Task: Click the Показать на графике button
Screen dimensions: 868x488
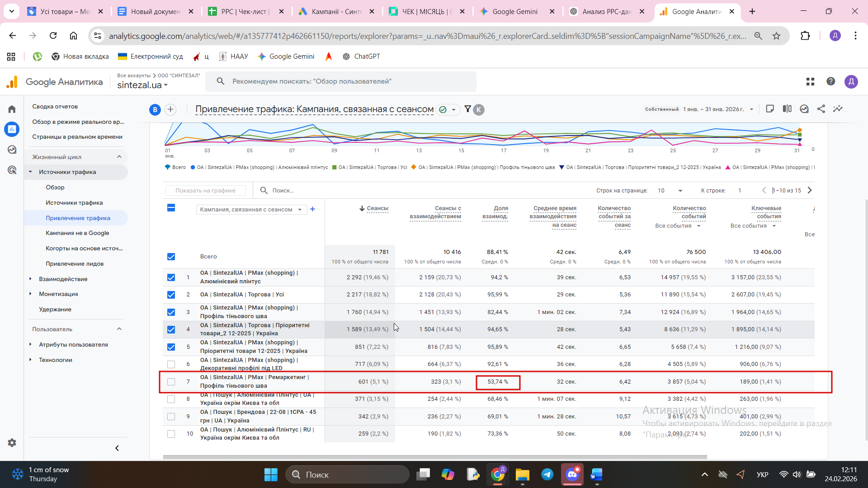Action: [205, 191]
